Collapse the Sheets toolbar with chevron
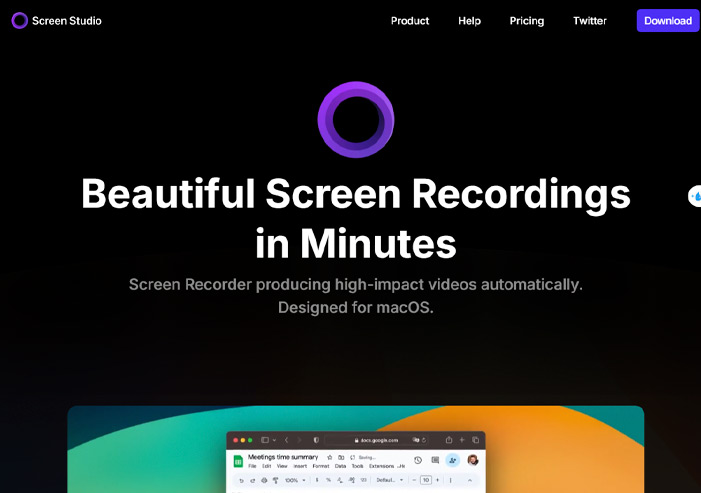This screenshot has height=493, width=701. (x=470, y=480)
